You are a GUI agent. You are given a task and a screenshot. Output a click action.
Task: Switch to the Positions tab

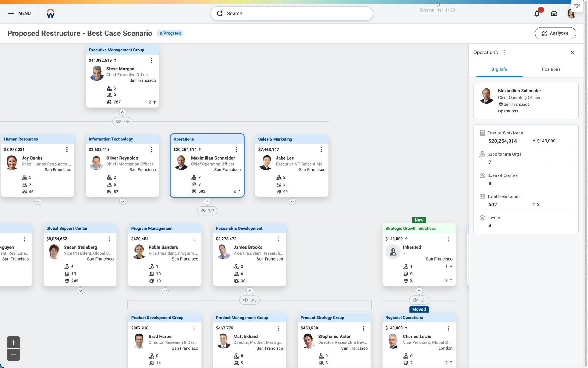coord(551,69)
